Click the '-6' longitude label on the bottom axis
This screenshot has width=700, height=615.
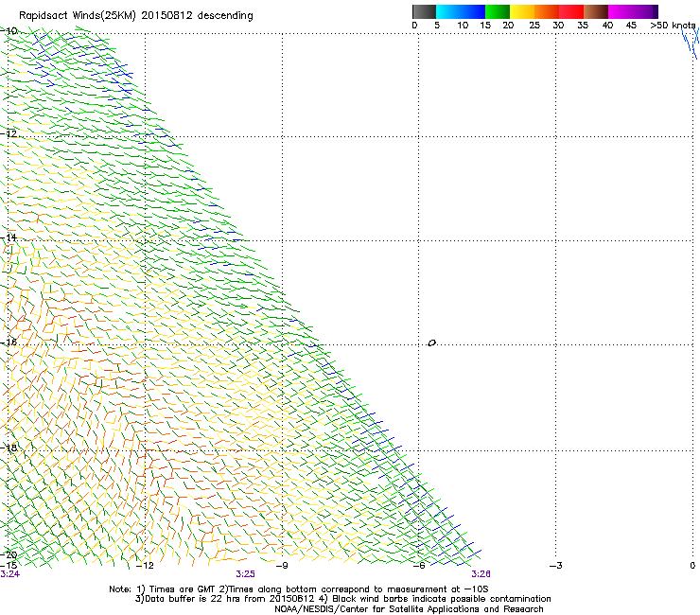tap(419, 566)
